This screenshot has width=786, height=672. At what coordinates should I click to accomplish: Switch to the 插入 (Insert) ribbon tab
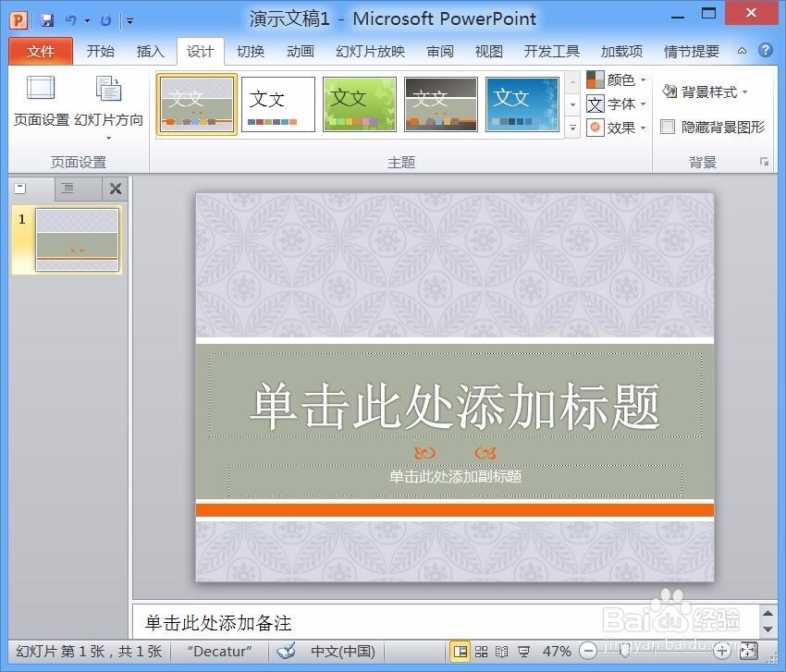pos(150,51)
